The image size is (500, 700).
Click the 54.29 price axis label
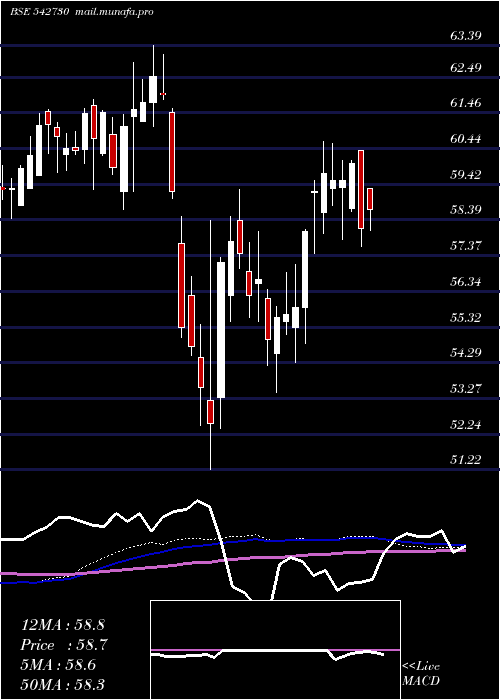466,353
